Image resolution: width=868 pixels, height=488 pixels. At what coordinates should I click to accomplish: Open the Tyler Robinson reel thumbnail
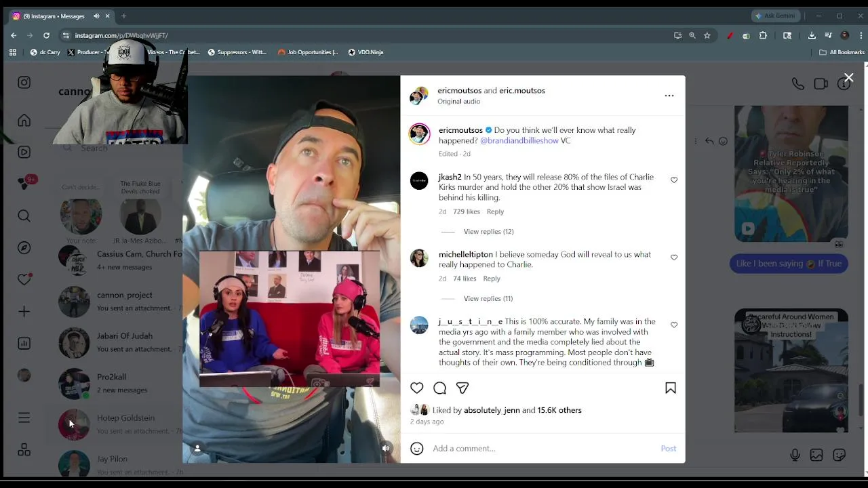click(791, 174)
